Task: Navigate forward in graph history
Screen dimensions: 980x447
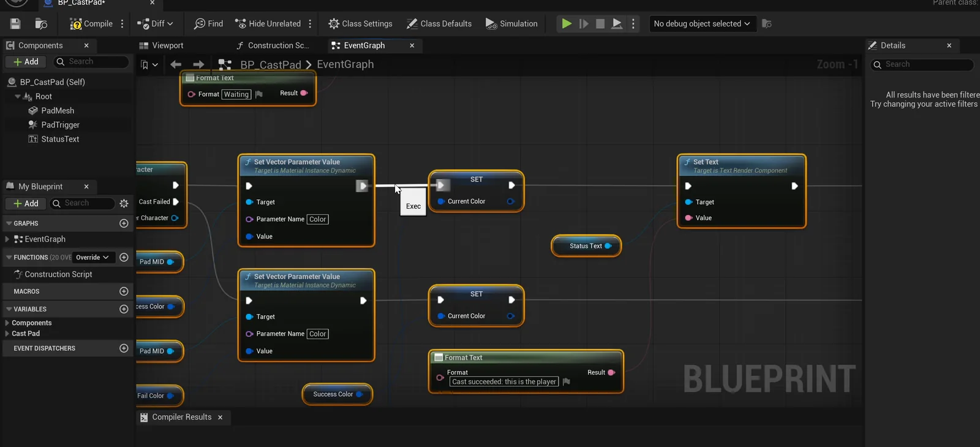Action: (198, 64)
